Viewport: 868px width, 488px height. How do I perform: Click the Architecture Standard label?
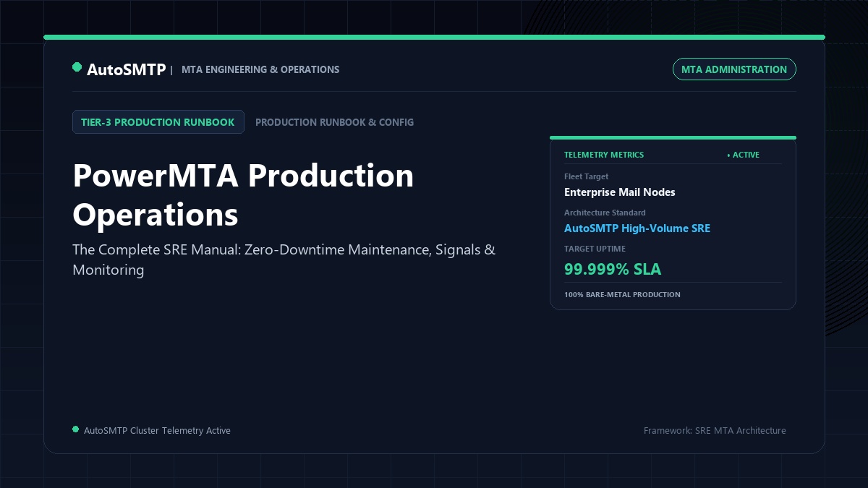[605, 213]
